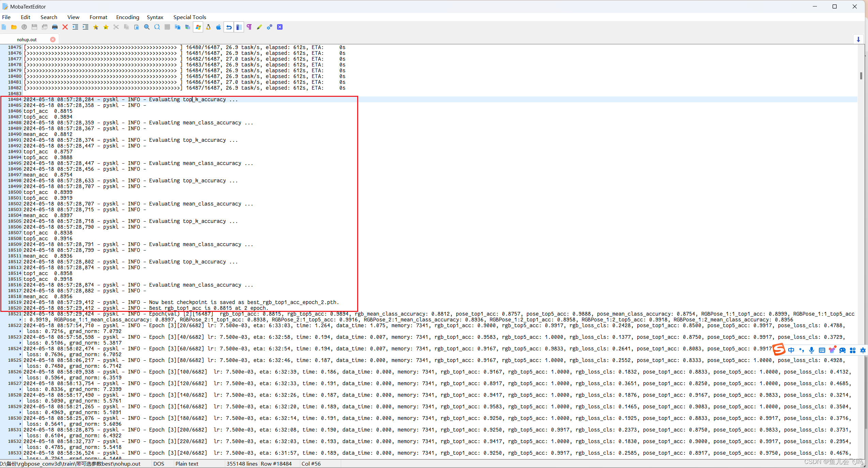The image size is (868, 468).
Task: Toggle Windows DOS line format
Action: click(198, 27)
